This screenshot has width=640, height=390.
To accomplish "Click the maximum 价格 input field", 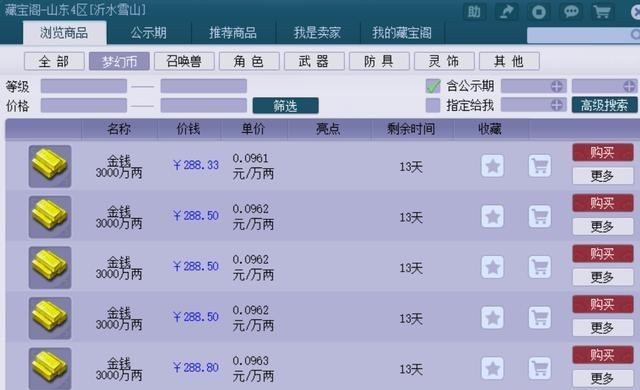I will pyautogui.click(x=204, y=105).
